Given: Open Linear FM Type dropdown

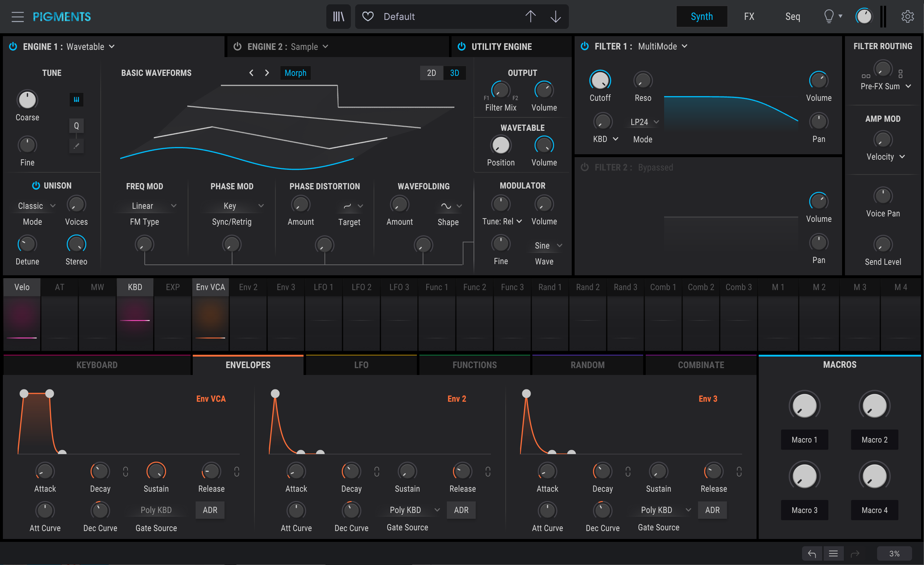Looking at the screenshot, I should (x=154, y=206).
